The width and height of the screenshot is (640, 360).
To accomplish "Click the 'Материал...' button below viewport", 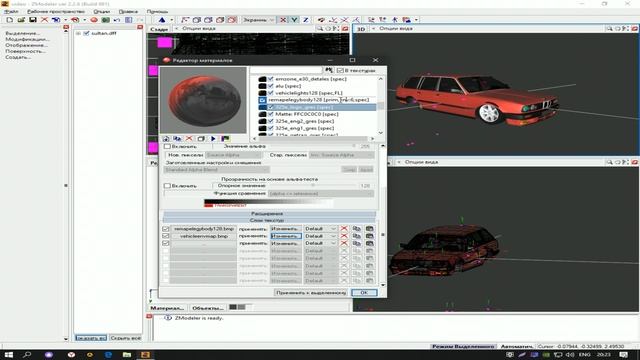I will 167,308.
